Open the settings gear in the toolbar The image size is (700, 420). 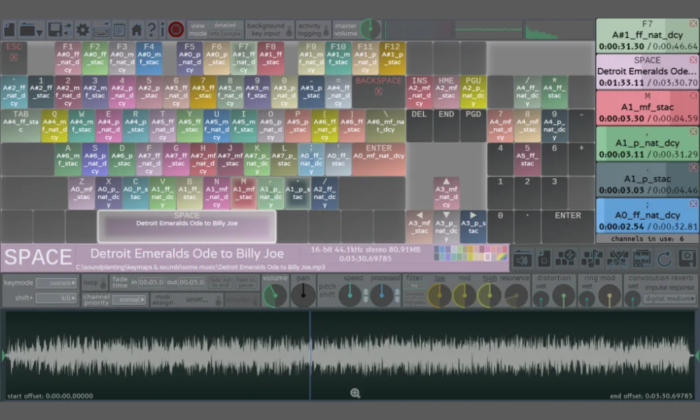83,30
